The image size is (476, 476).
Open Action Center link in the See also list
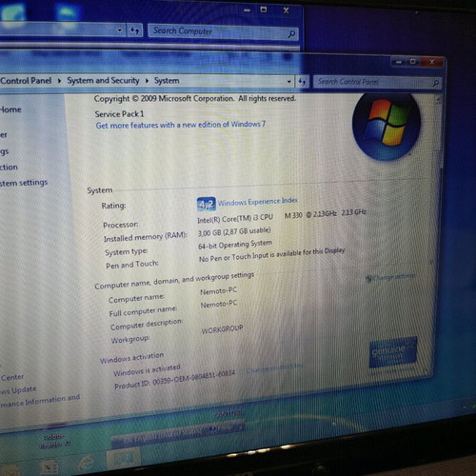(x=12, y=377)
